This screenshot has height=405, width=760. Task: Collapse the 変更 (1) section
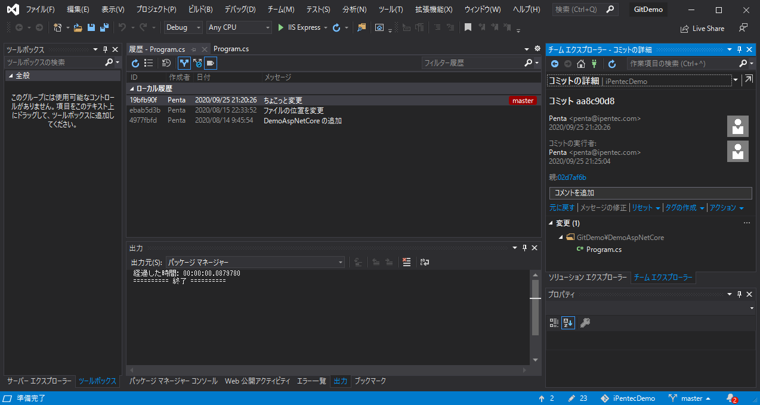point(551,223)
